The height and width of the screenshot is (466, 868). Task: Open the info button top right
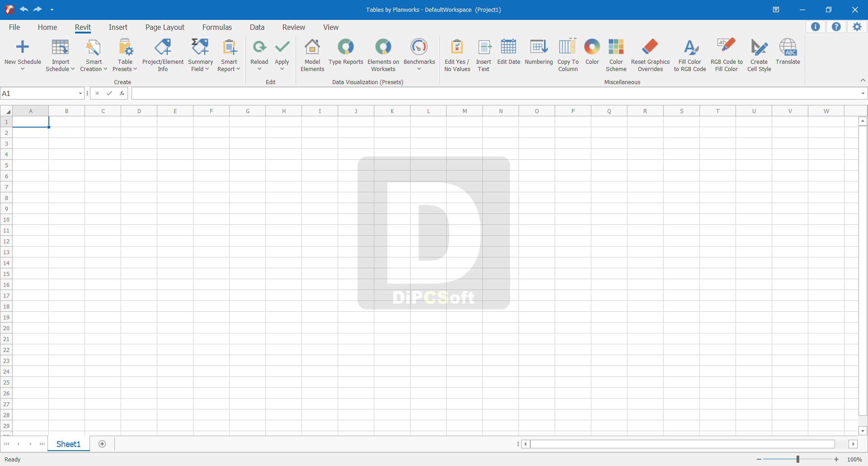coord(816,27)
